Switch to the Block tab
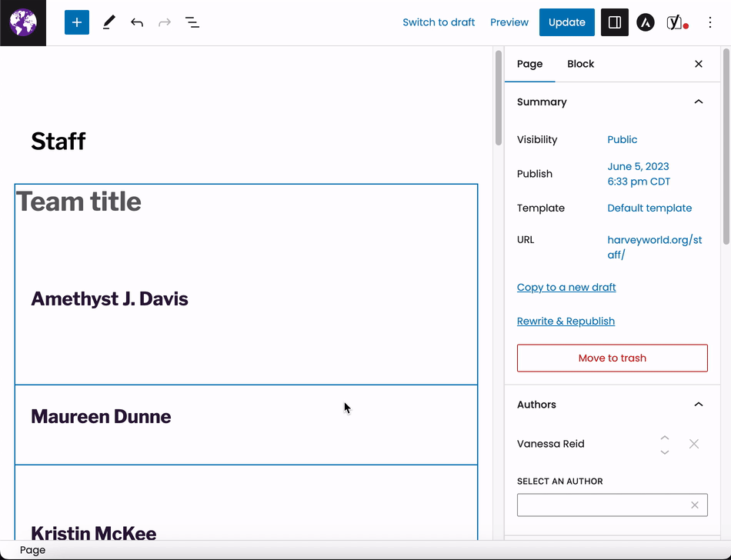 point(580,64)
